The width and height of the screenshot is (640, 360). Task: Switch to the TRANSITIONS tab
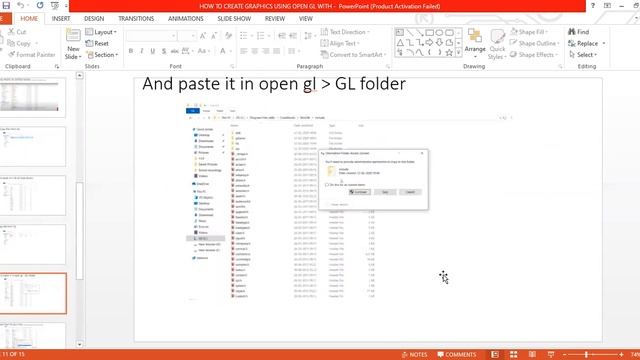(136, 19)
